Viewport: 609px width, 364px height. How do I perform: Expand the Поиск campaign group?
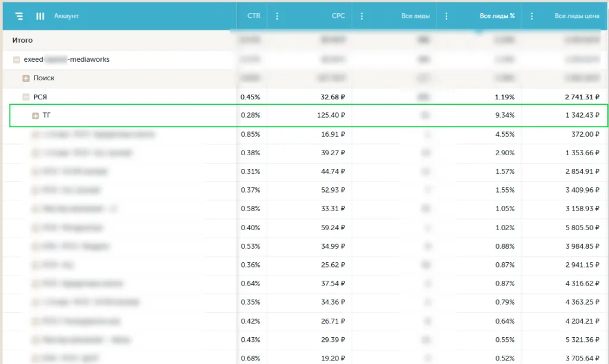pos(26,79)
